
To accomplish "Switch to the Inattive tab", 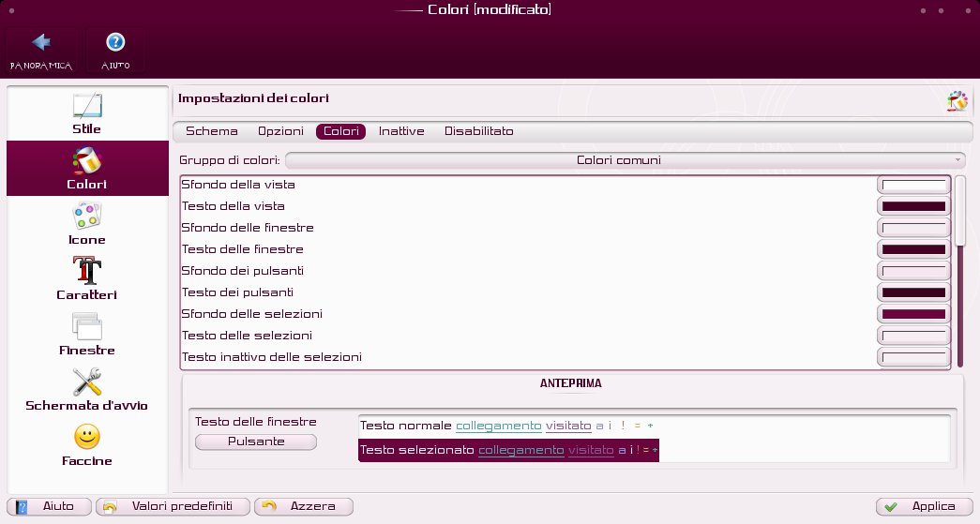I will [x=401, y=131].
